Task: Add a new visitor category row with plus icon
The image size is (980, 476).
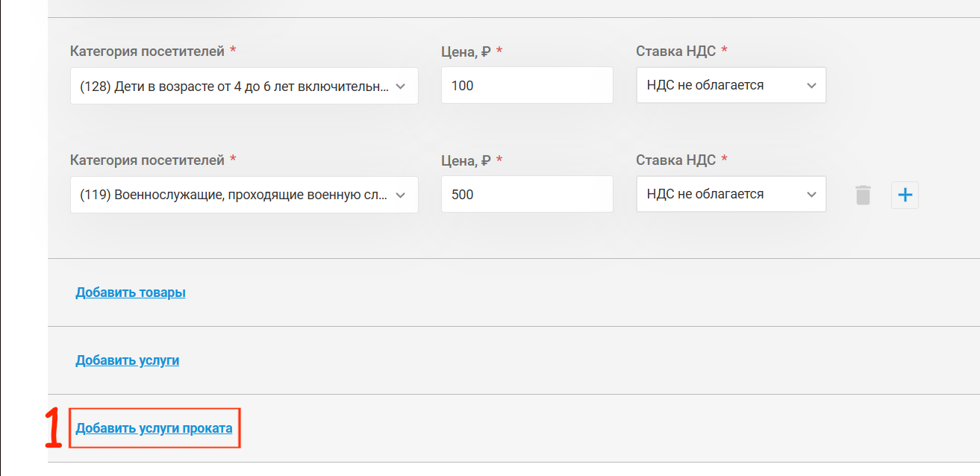Action: [x=905, y=195]
